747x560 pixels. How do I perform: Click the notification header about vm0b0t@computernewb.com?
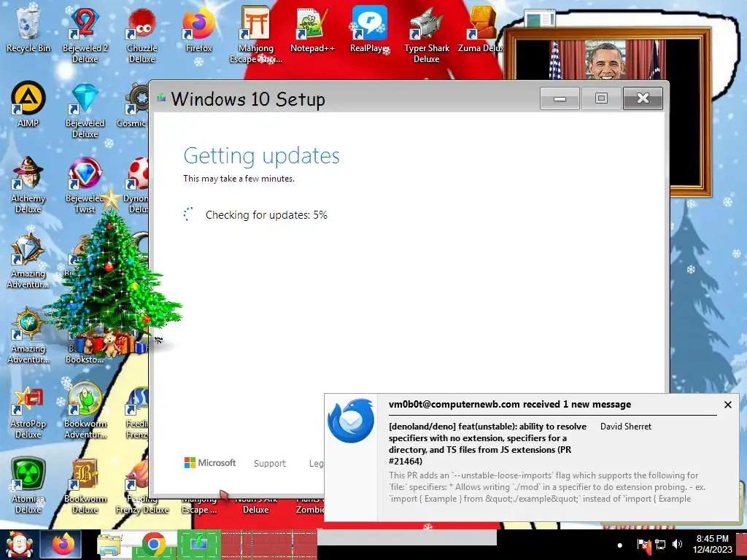[x=510, y=404]
